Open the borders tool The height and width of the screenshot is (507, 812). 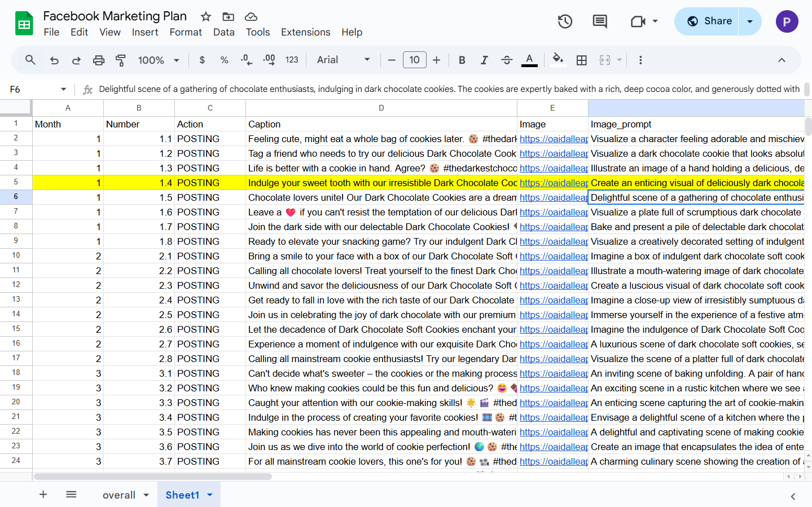(x=582, y=60)
